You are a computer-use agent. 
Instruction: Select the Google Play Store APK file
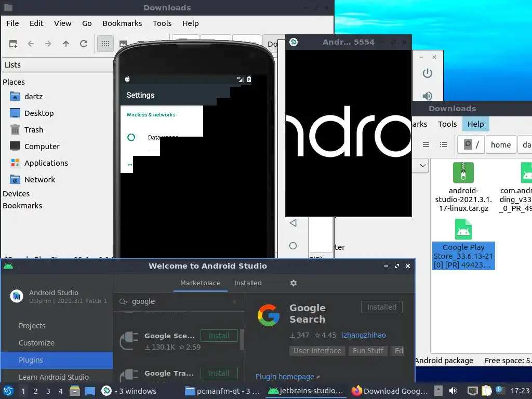click(463, 244)
